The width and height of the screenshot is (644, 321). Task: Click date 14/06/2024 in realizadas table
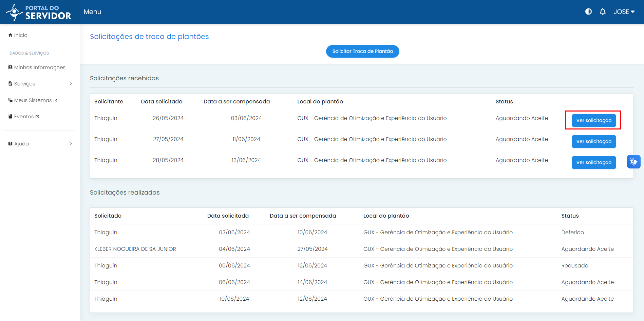[312, 282]
